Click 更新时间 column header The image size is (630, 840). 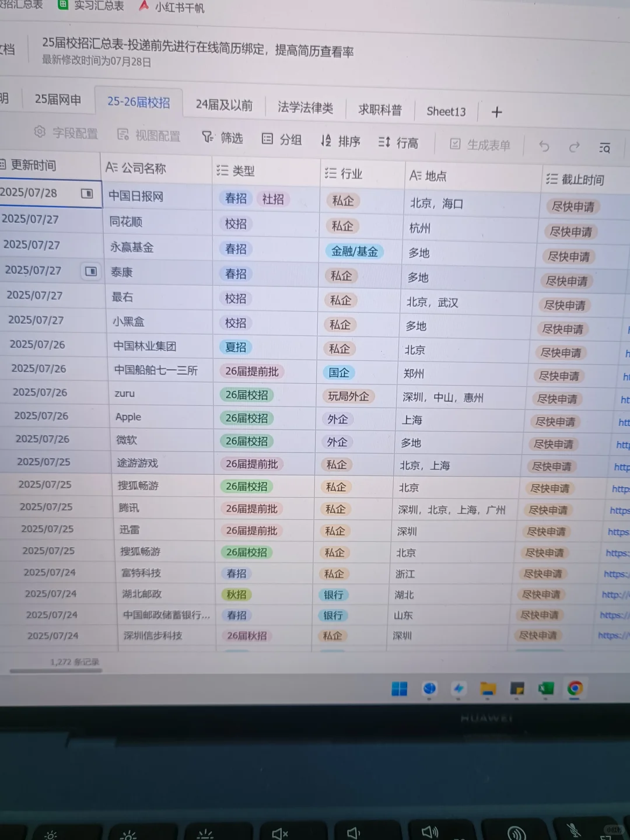(50, 166)
